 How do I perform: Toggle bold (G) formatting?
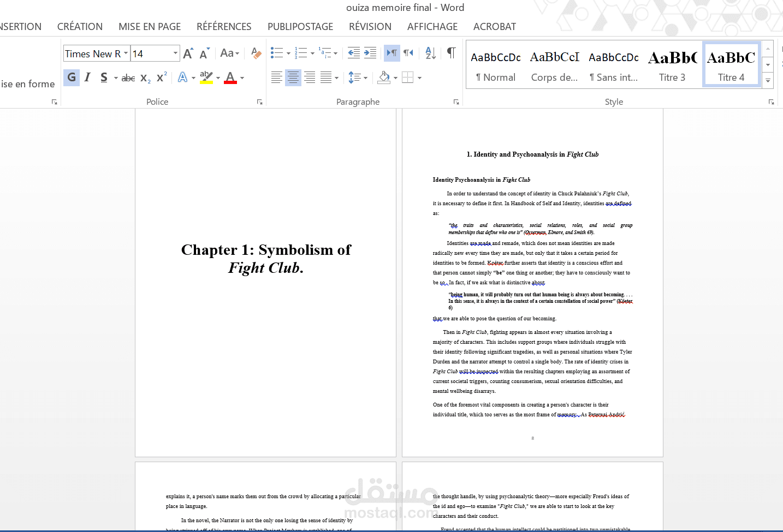pyautogui.click(x=72, y=77)
